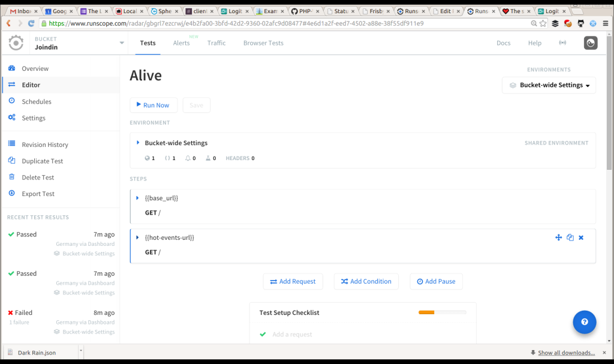Move the {{hot-events-url}} step using drag icon
Screen dimensions: 614x364
coord(558,237)
